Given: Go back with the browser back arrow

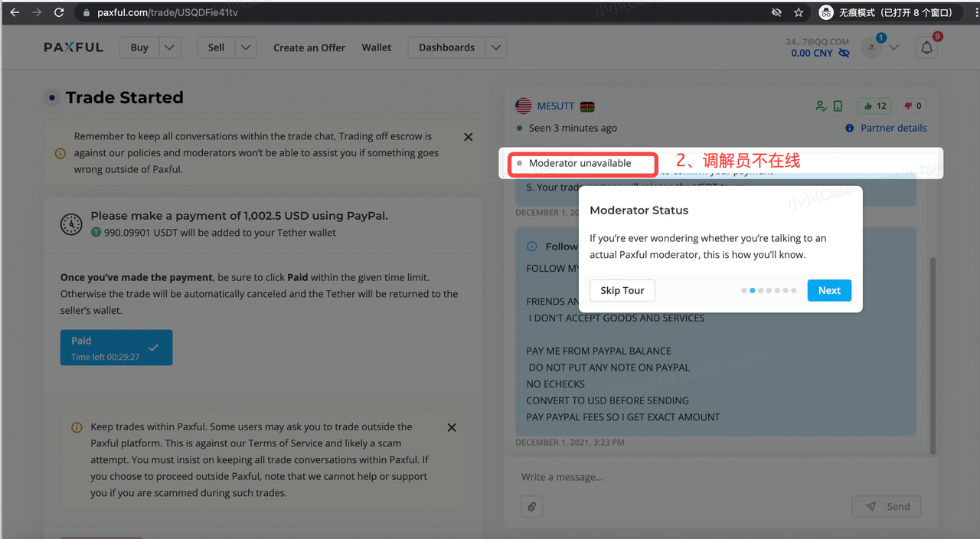Looking at the screenshot, I should [x=15, y=12].
